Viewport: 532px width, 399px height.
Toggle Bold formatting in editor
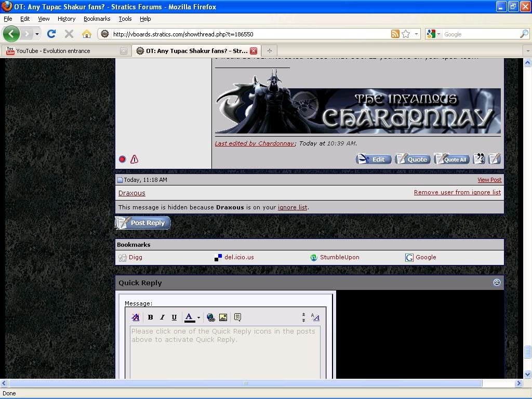pyautogui.click(x=150, y=317)
